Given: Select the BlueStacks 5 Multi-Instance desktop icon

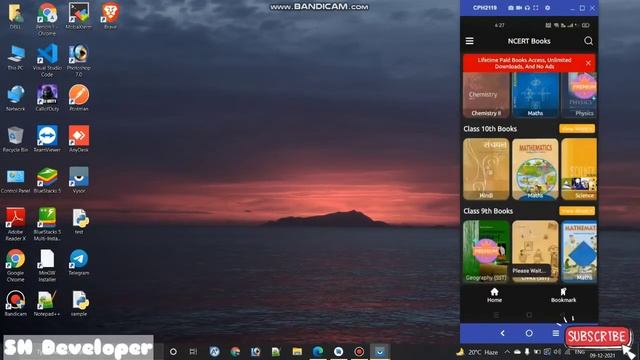Looking at the screenshot, I should point(47,224).
